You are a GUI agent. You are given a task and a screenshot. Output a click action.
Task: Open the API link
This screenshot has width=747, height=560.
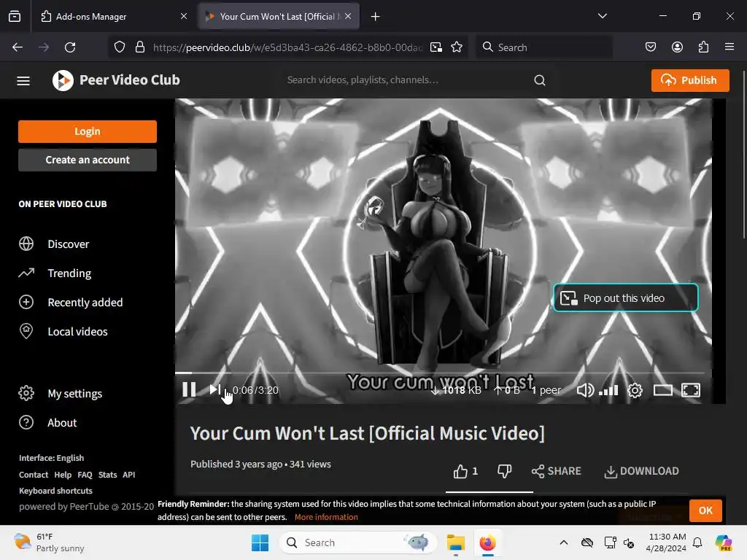tap(128, 475)
